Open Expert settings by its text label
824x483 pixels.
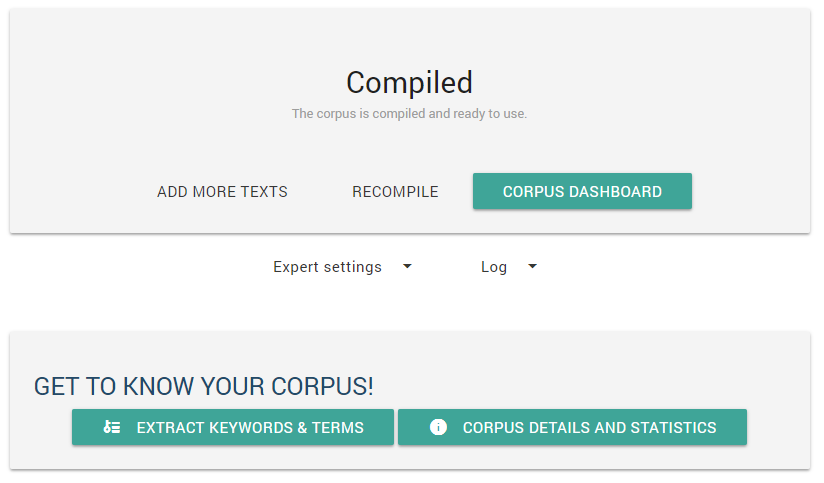coord(327,267)
